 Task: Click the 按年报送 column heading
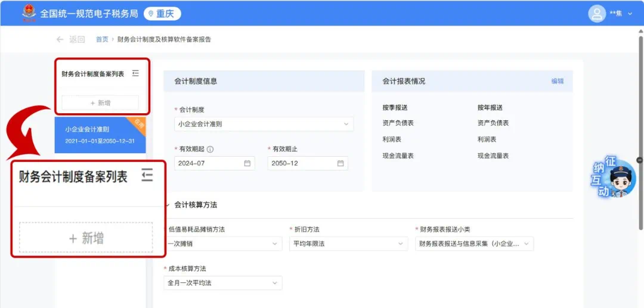click(490, 108)
